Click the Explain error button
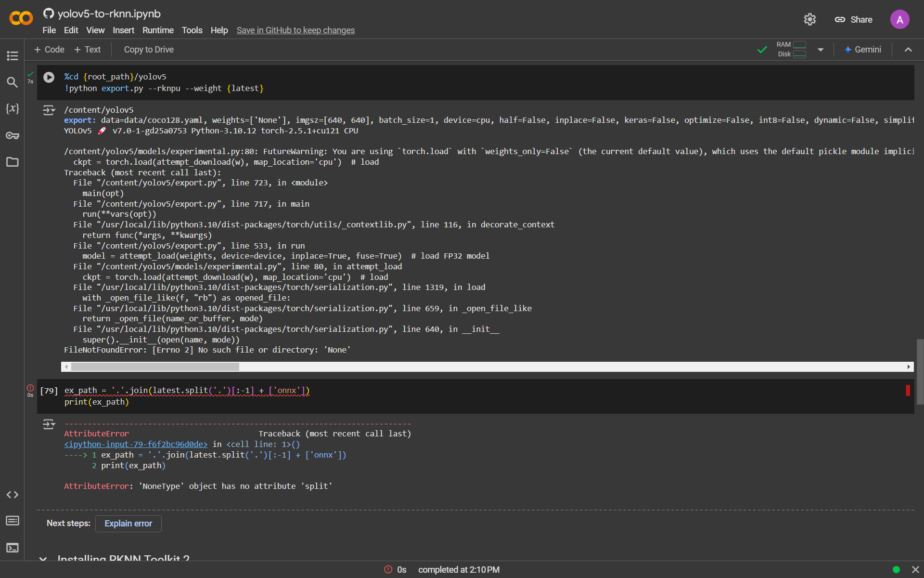 tap(128, 524)
